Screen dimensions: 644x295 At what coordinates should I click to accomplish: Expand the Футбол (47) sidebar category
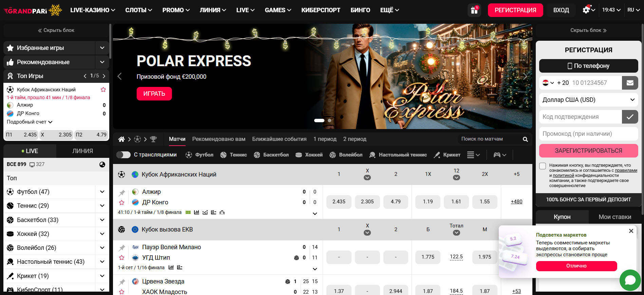point(102,192)
